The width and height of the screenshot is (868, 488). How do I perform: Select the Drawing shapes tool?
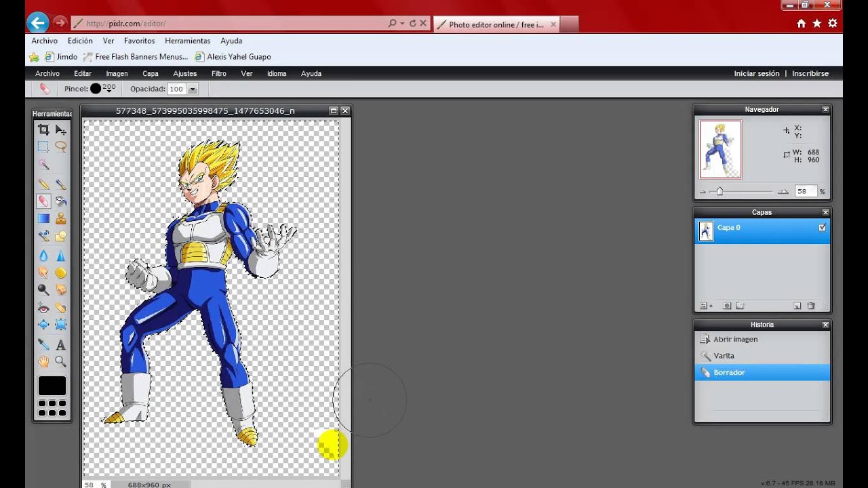pyautogui.click(x=61, y=236)
